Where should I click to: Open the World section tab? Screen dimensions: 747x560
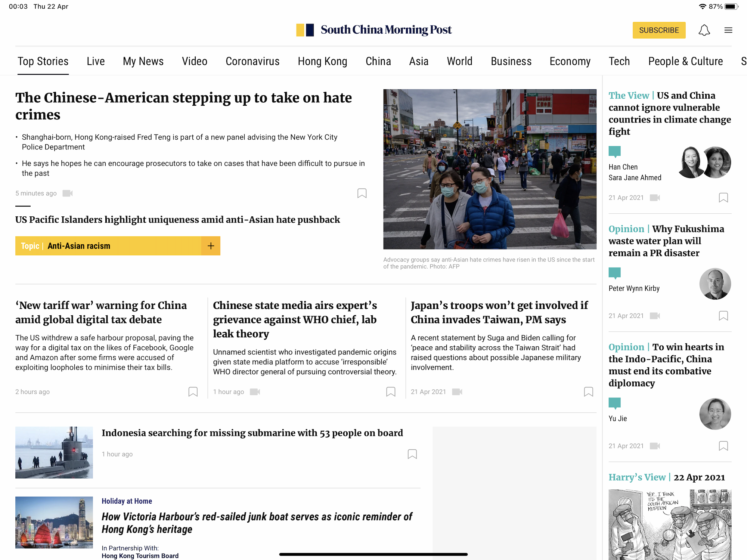tap(460, 61)
